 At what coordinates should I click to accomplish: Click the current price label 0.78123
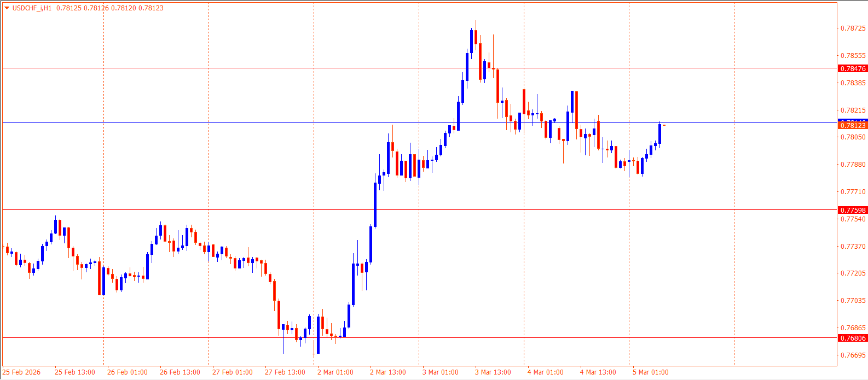coord(853,126)
